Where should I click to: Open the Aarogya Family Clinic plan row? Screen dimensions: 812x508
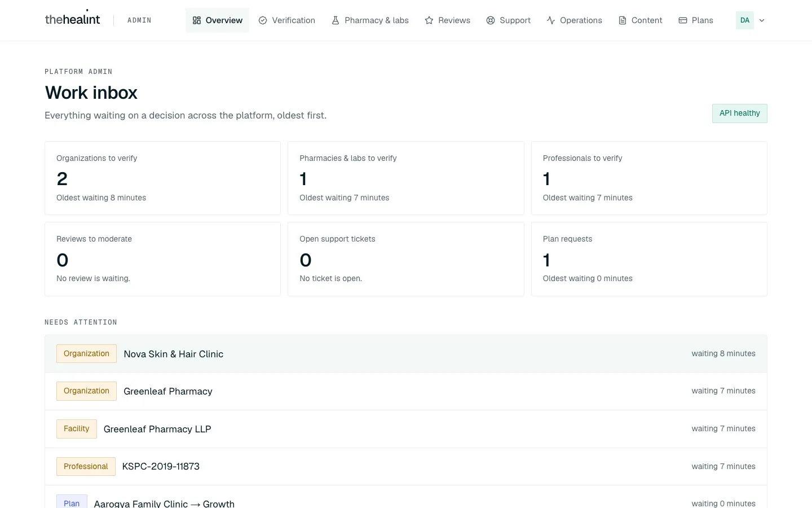click(x=406, y=497)
